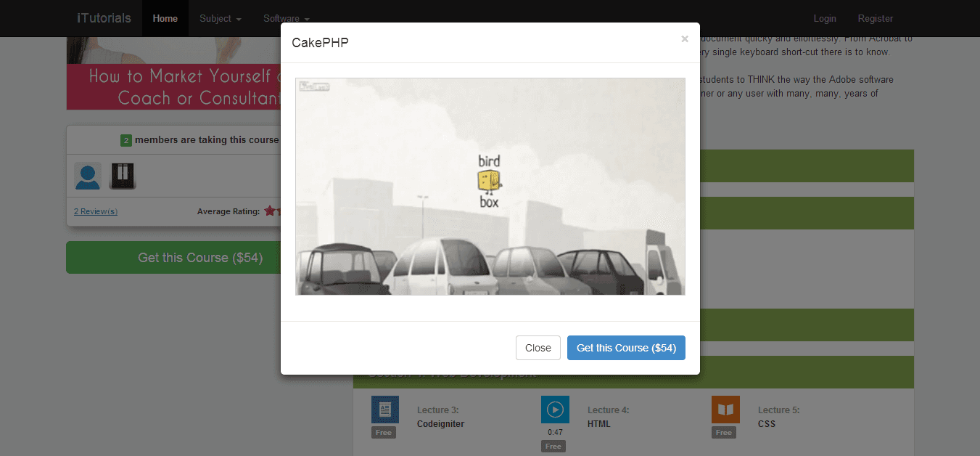Click the green Get this Course ($54) button
The width and height of the screenshot is (980, 456).
pyautogui.click(x=173, y=258)
